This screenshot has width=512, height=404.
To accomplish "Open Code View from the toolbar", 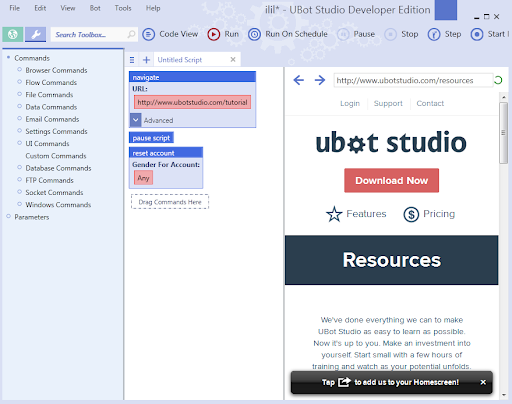I will pyautogui.click(x=170, y=34).
